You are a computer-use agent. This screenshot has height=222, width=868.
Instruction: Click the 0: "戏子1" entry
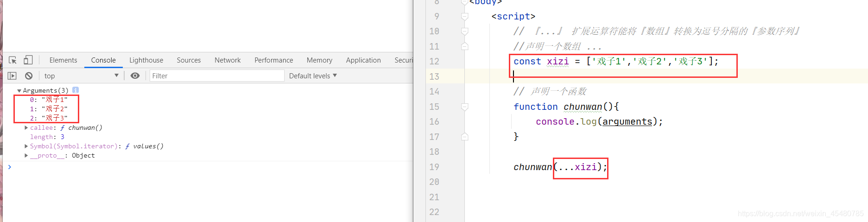coord(49,100)
